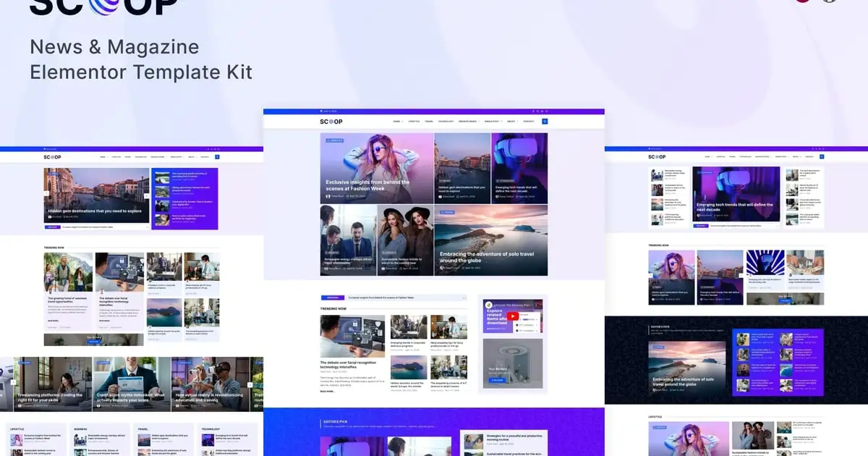Select TECHNOLOGY in center preview menu
The width and height of the screenshot is (868, 456).
click(x=446, y=122)
